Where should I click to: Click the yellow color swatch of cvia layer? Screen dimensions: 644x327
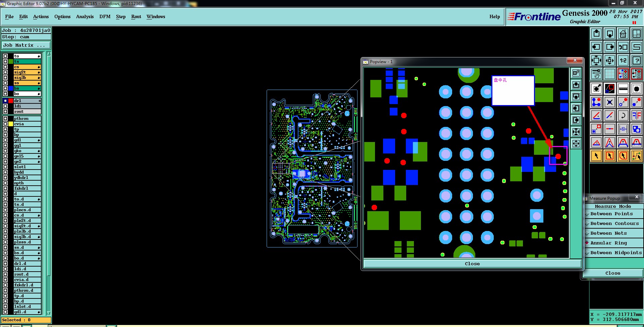tap(11, 124)
